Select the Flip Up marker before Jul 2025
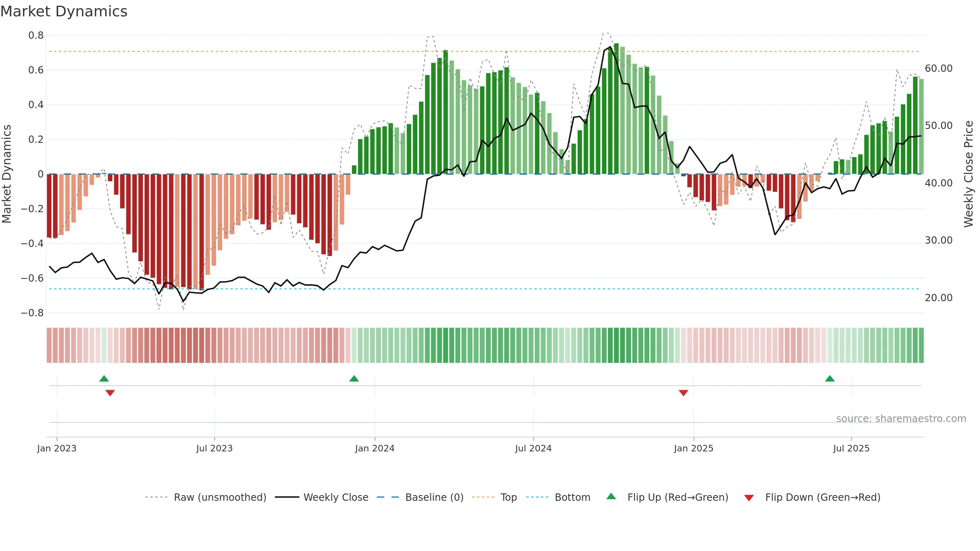 click(830, 378)
